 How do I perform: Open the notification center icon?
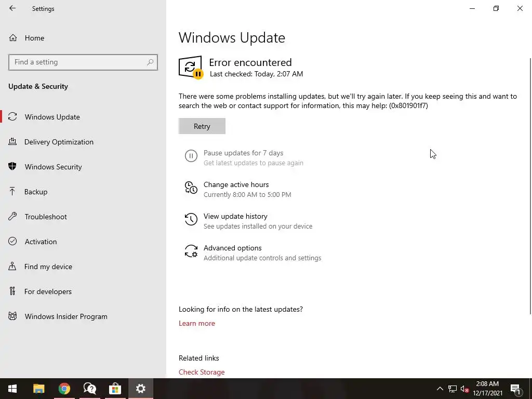(x=515, y=389)
